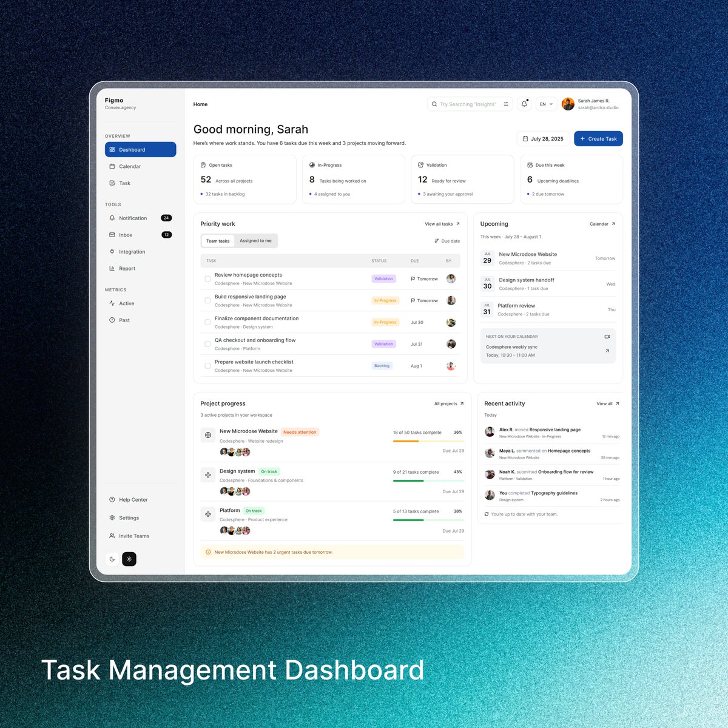Click the Try Searching Insights search field
The height and width of the screenshot is (728, 728).
click(470, 104)
